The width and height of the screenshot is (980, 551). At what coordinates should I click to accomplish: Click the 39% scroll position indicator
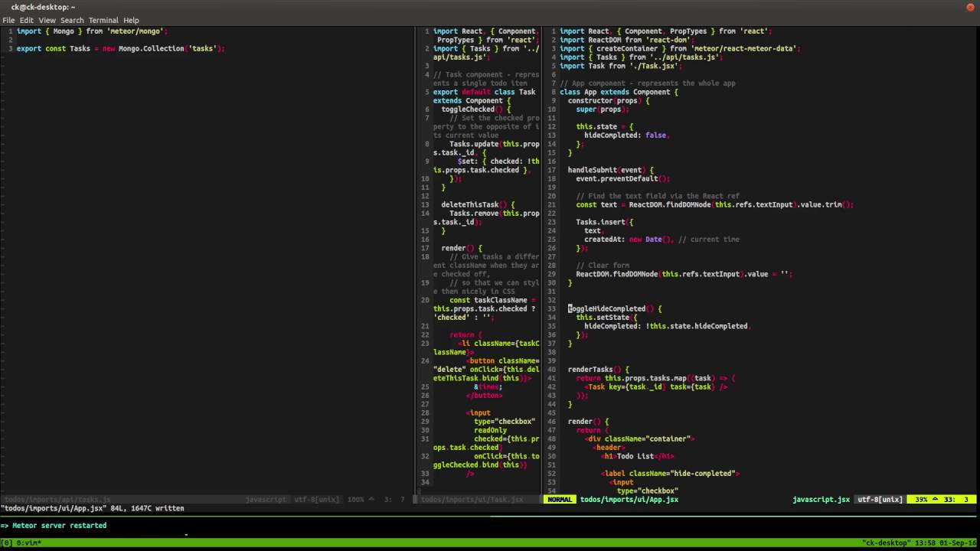tap(921, 500)
